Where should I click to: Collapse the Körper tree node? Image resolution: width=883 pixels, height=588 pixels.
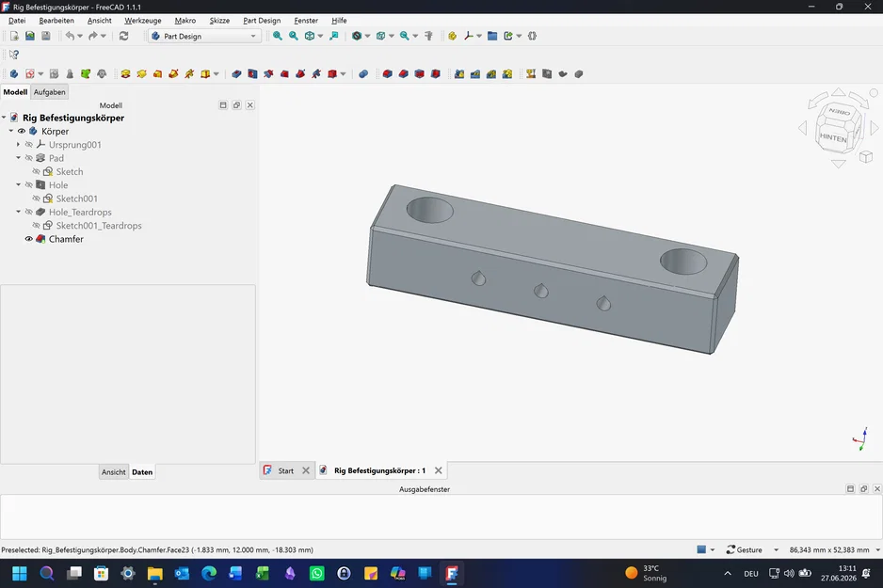tap(11, 131)
